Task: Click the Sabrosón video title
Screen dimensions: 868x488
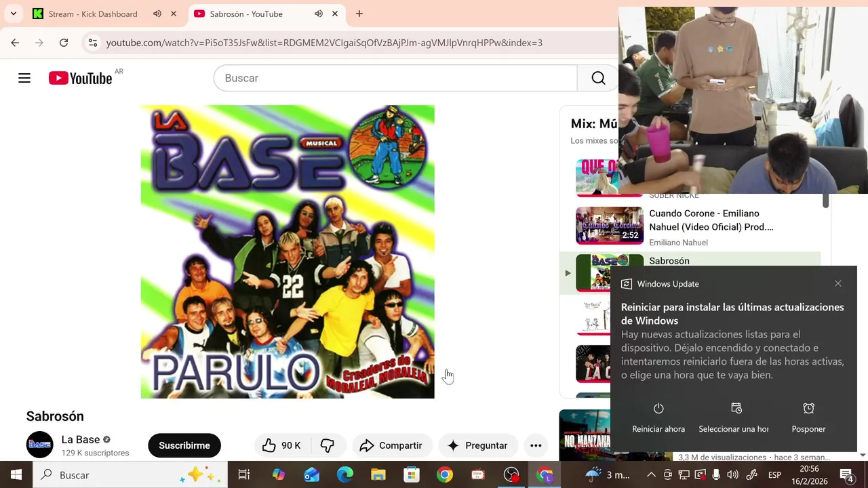Action: click(x=55, y=416)
